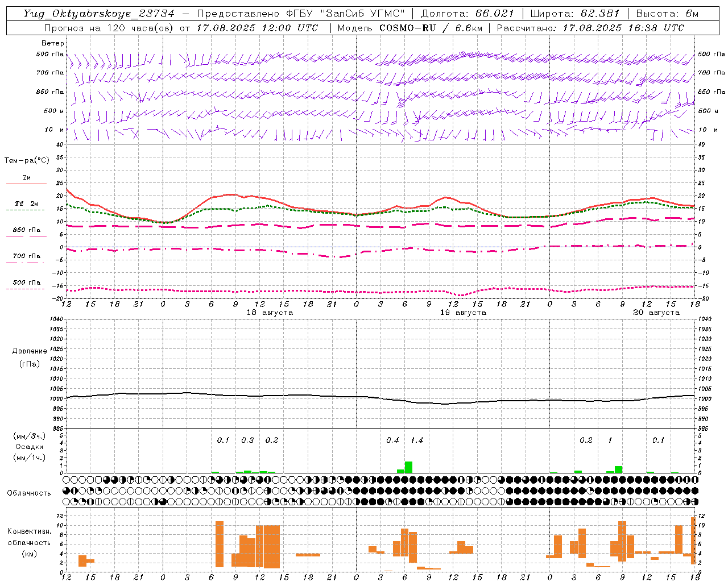Select the longitude value Долгота: 66.021
The image size is (728, 582).
pyautogui.click(x=468, y=14)
